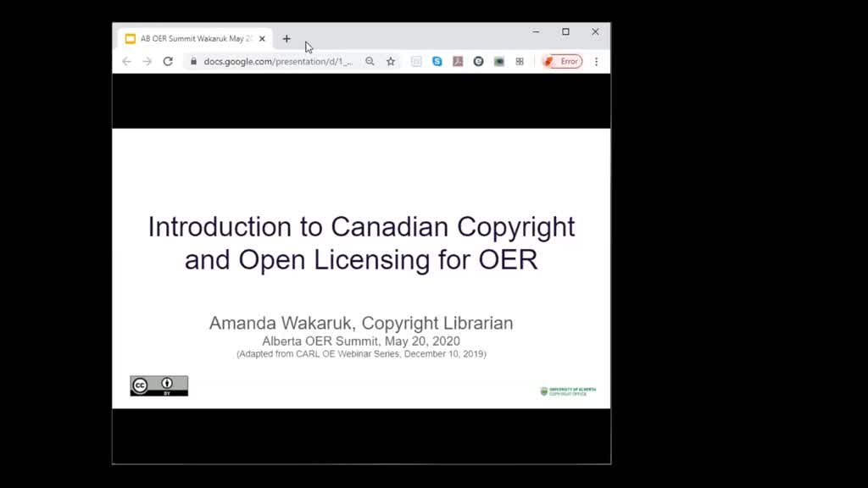Click the browser back arrow
The height and width of the screenshot is (488, 868).
[x=127, y=61]
